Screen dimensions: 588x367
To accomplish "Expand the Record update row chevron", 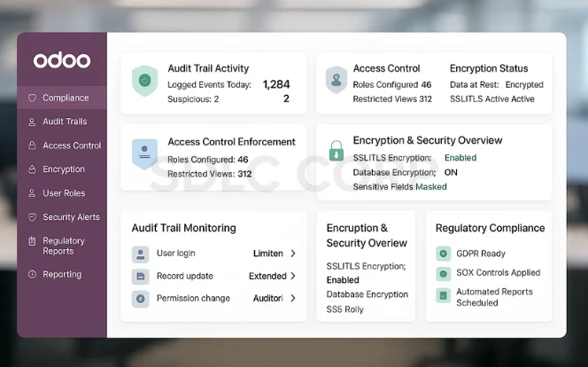I will click(x=293, y=276).
